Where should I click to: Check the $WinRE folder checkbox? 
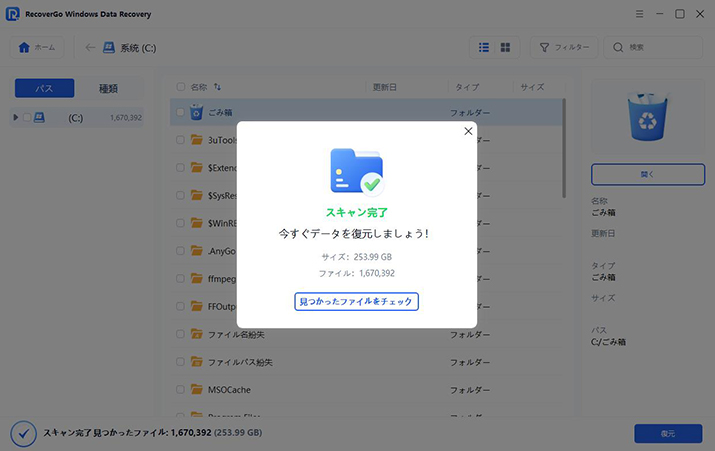pyautogui.click(x=181, y=223)
